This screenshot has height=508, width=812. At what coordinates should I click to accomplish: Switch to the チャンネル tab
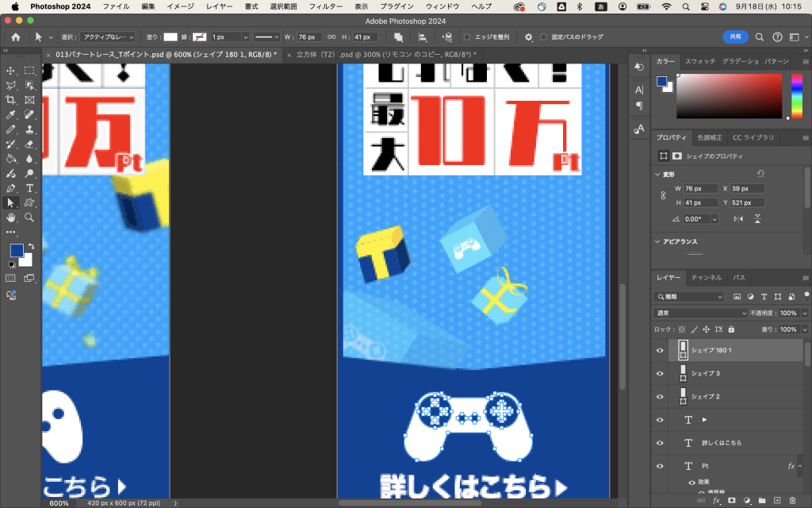click(x=706, y=278)
